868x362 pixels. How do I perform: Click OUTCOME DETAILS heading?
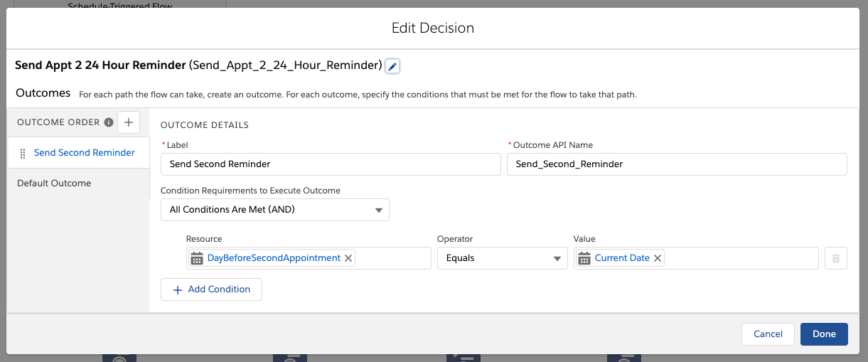[205, 125]
